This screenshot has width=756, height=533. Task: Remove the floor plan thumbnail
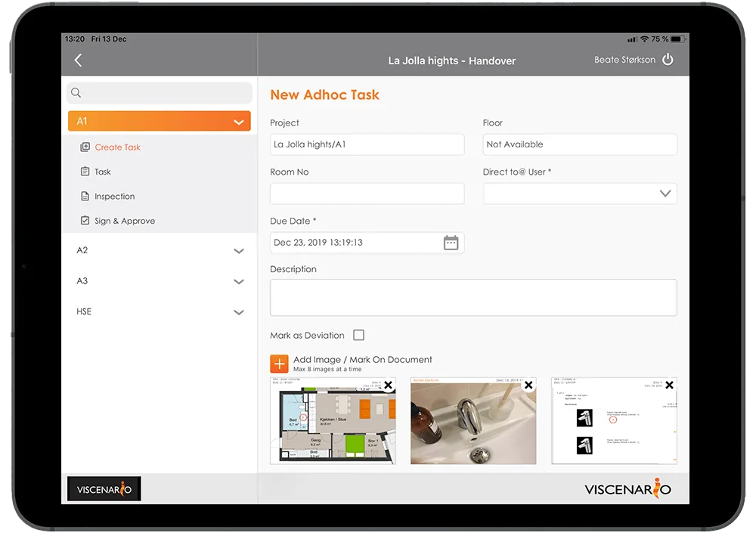coord(388,385)
